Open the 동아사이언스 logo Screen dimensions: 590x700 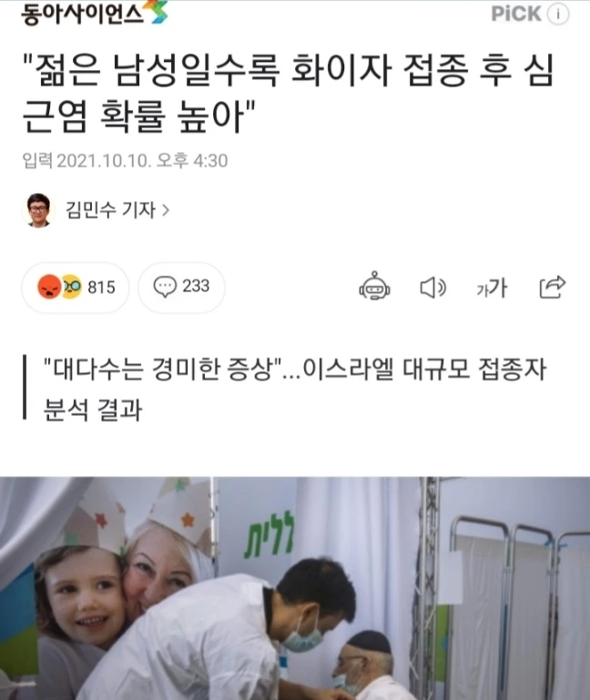[95, 13]
